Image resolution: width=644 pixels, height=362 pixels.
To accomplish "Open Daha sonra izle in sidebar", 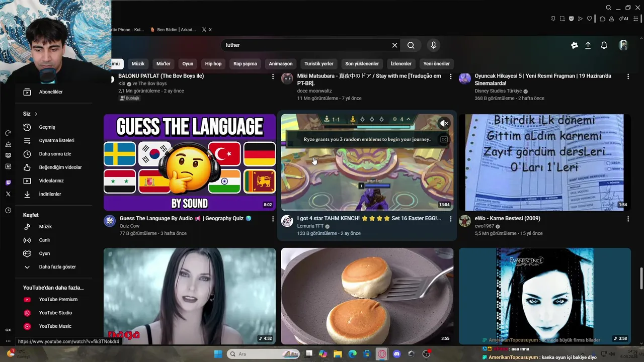I will 55,154.
